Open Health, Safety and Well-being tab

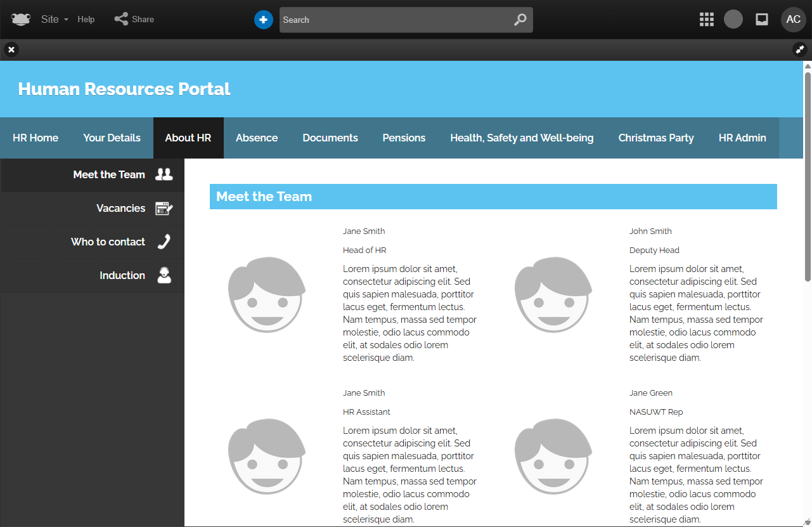(x=522, y=138)
